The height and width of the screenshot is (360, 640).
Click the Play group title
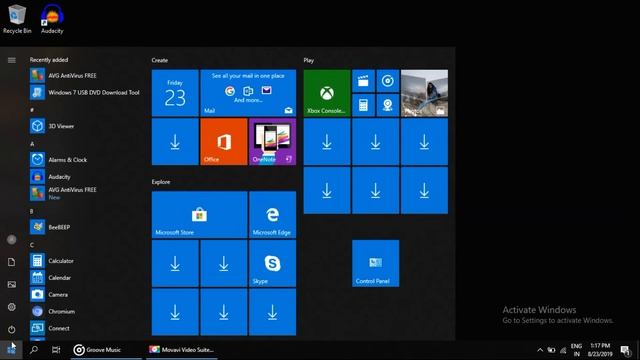(x=309, y=60)
